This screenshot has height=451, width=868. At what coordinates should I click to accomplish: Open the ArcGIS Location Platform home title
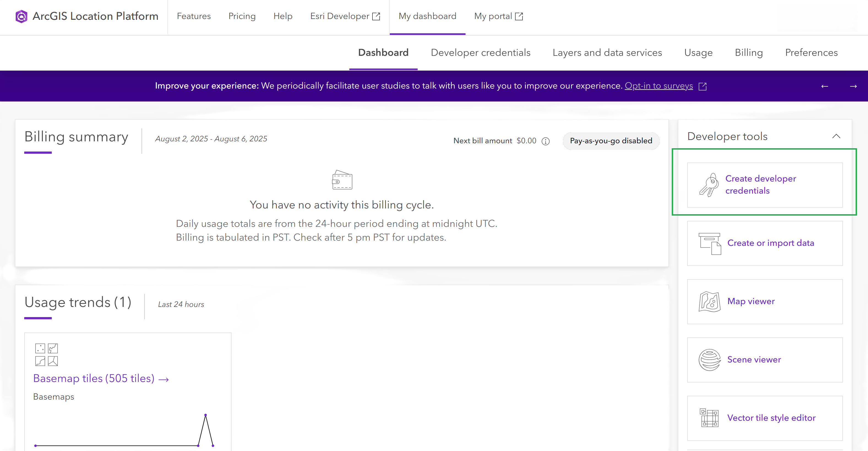pyautogui.click(x=95, y=16)
